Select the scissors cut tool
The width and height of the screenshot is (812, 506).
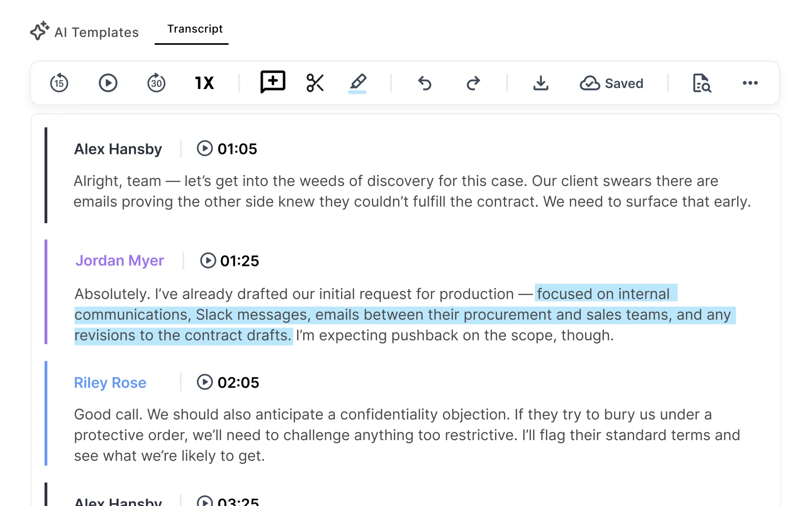(315, 83)
